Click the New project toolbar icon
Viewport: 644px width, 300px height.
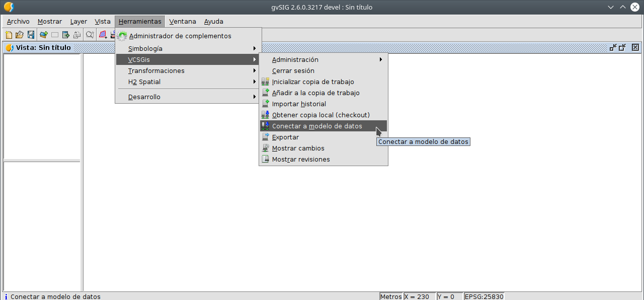pos(9,35)
